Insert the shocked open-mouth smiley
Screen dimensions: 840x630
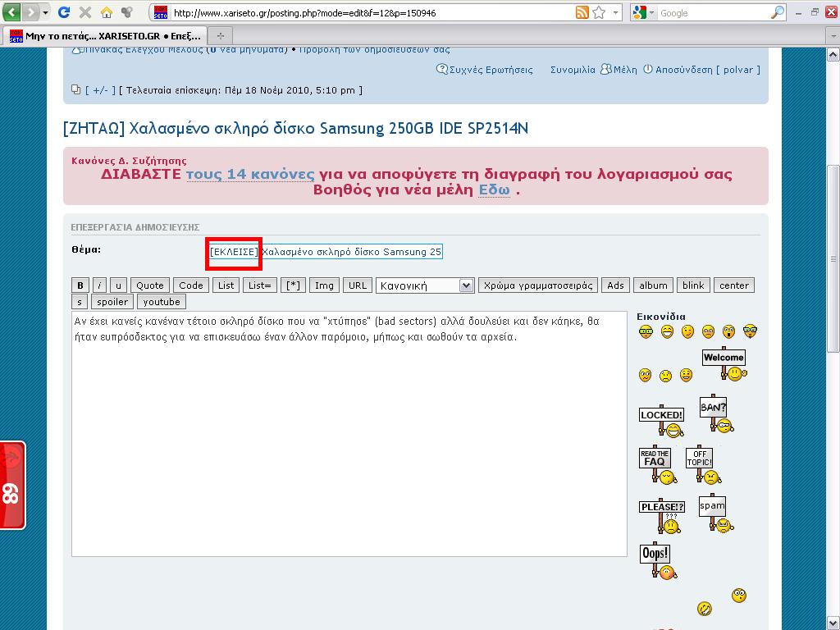(x=728, y=332)
